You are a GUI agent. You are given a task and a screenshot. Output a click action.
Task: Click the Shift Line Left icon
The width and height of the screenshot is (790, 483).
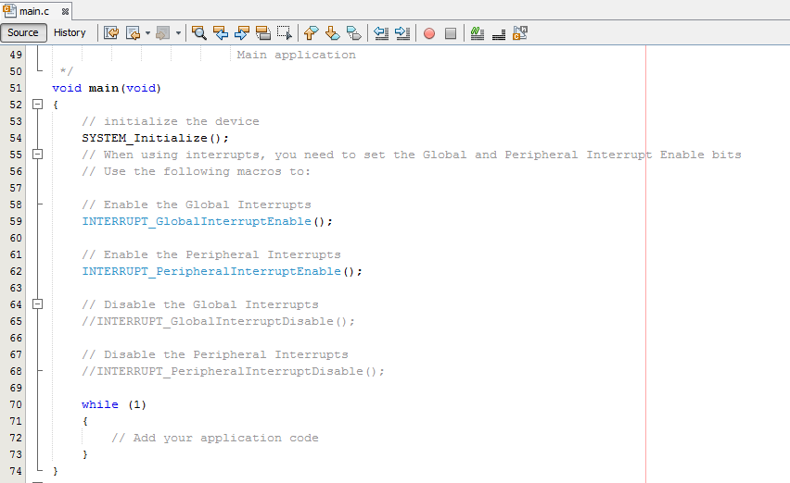pyautogui.click(x=381, y=33)
